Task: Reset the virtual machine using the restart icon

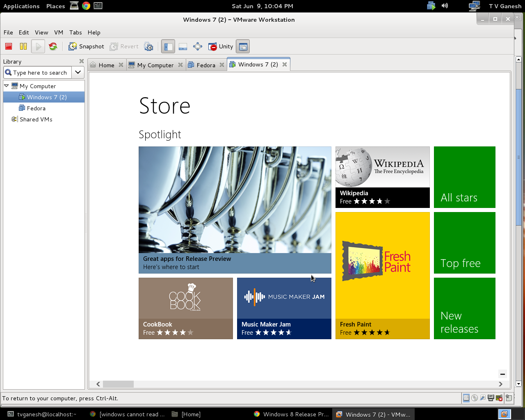Action: tap(53, 46)
